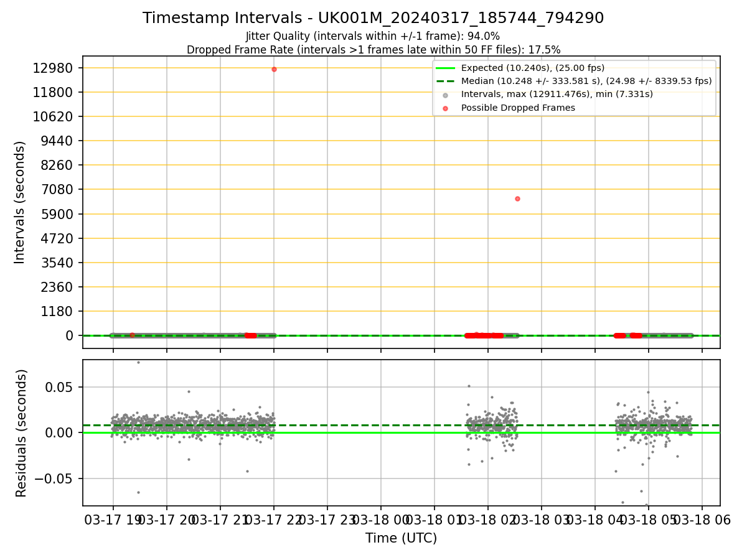
Task: Click the 3540 y-axis tick label
Action: (x=57, y=263)
